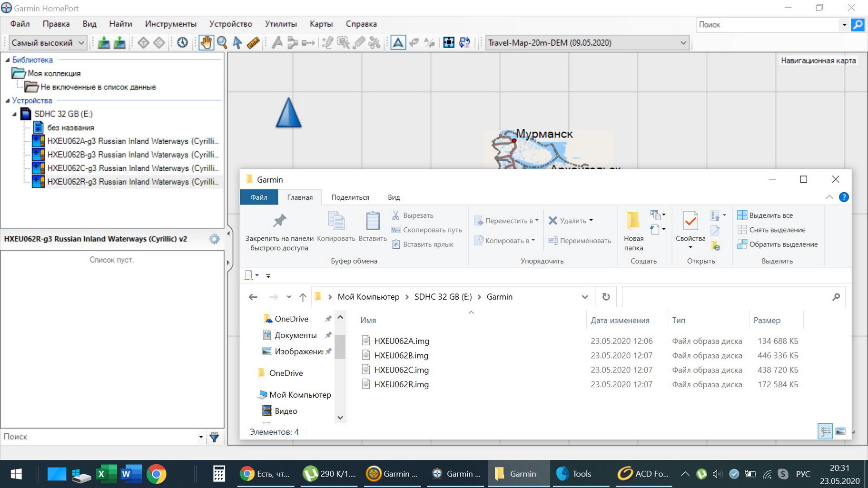Click the Properties checkmark icon
Screen dimensions: 868x488
690,221
